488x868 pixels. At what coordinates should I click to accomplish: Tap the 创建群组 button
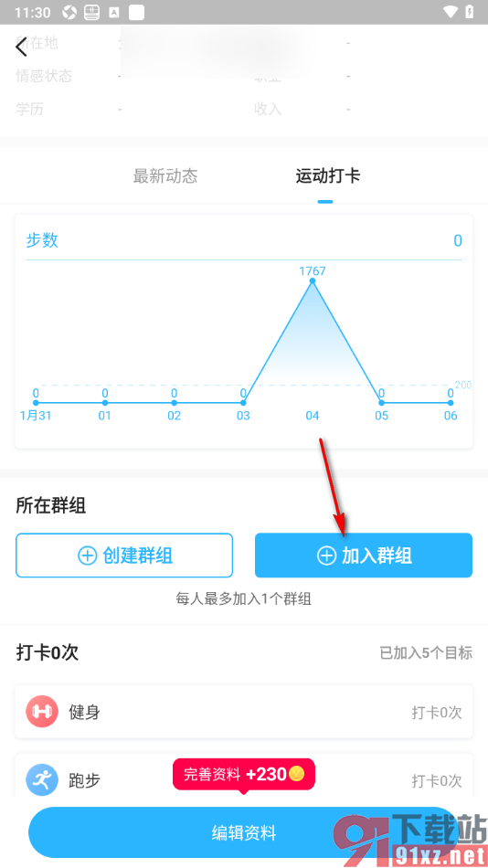pyautogui.click(x=124, y=556)
